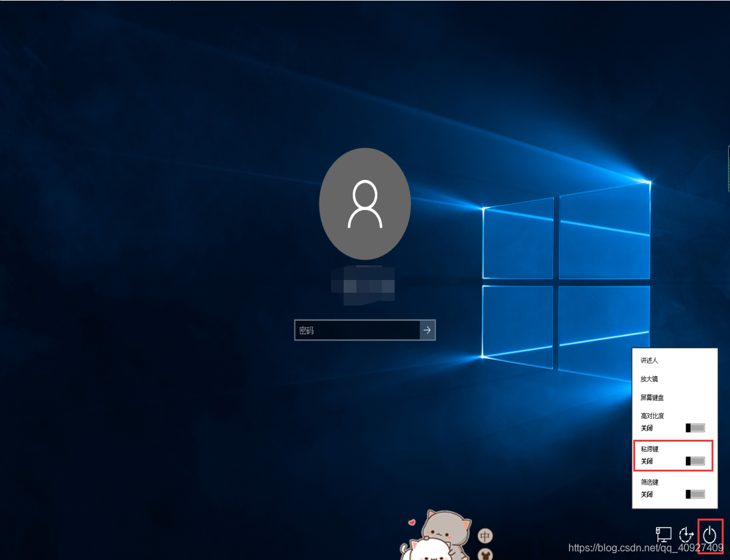Toggle the 粘滞键 sticky keys switch

695,461
